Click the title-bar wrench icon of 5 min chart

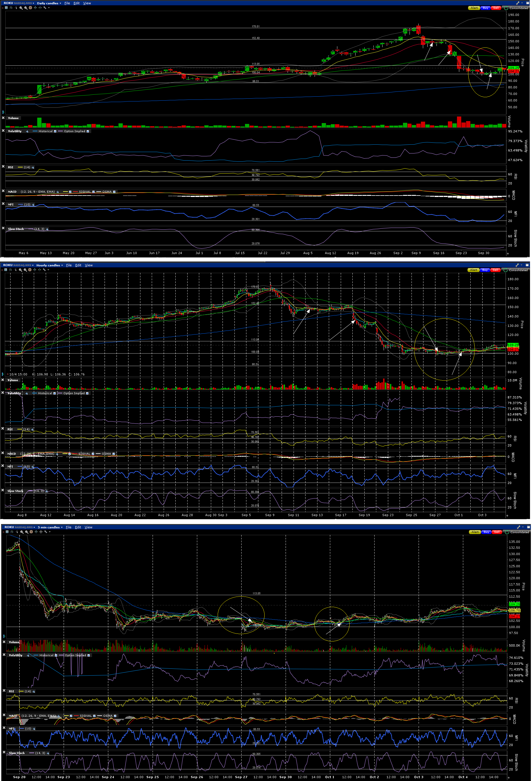click(x=519, y=527)
